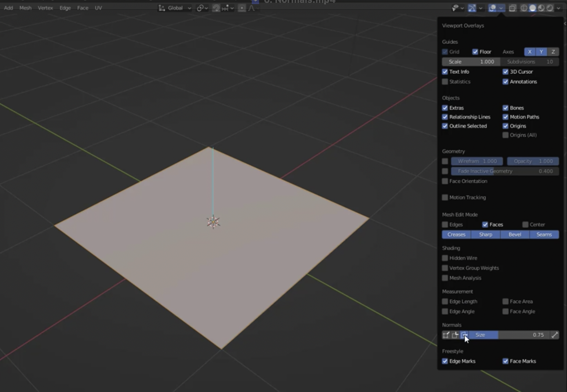Viewport: 567px width, 392px height.
Task: Toggle Annotations overlay checkbox
Action: tap(505, 82)
